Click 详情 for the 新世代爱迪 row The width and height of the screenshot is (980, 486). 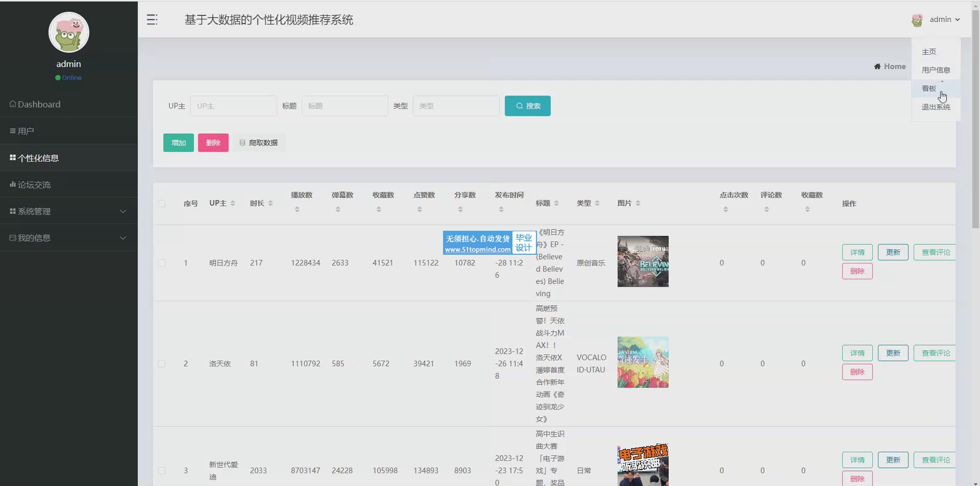857,460
